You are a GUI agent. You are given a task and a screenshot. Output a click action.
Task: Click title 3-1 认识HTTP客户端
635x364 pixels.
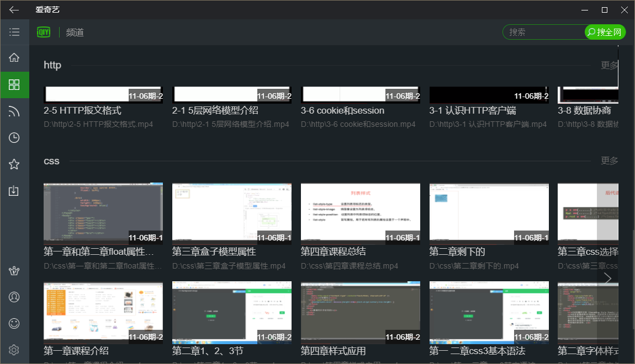[x=473, y=110]
